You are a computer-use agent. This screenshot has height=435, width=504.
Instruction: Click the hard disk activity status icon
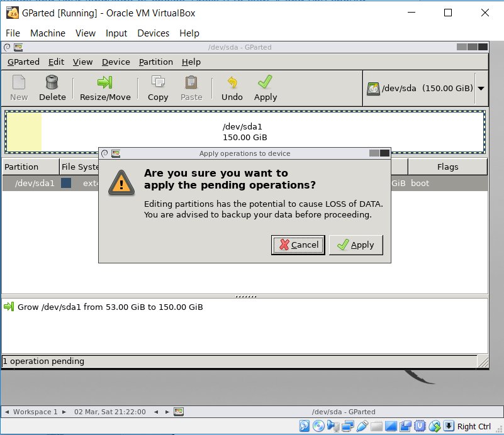coord(305,426)
